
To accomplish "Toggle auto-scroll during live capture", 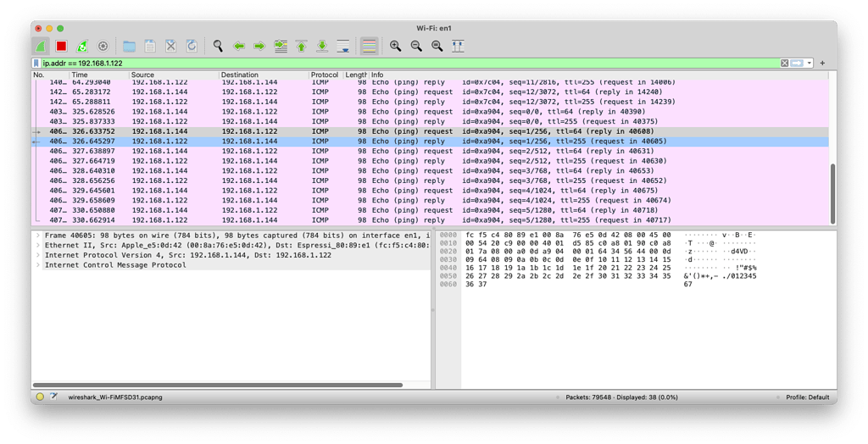I will 342,46.
